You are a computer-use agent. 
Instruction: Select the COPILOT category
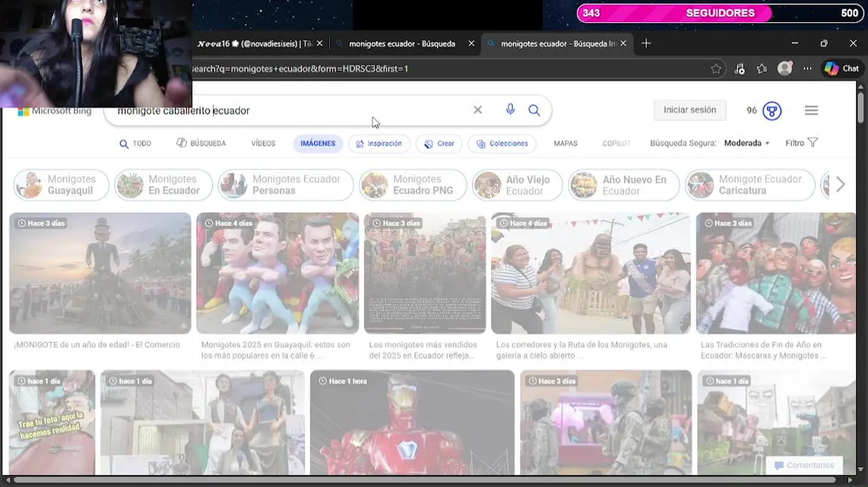pyautogui.click(x=616, y=143)
